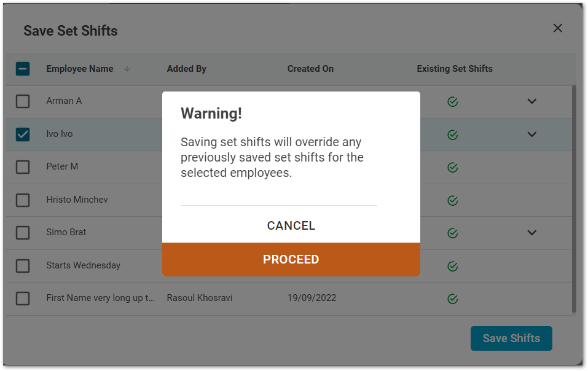The height and width of the screenshot is (371, 588).
Task: Toggle the select-all checkbox in the header
Action: pyautogui.click(x=23, y=69)
